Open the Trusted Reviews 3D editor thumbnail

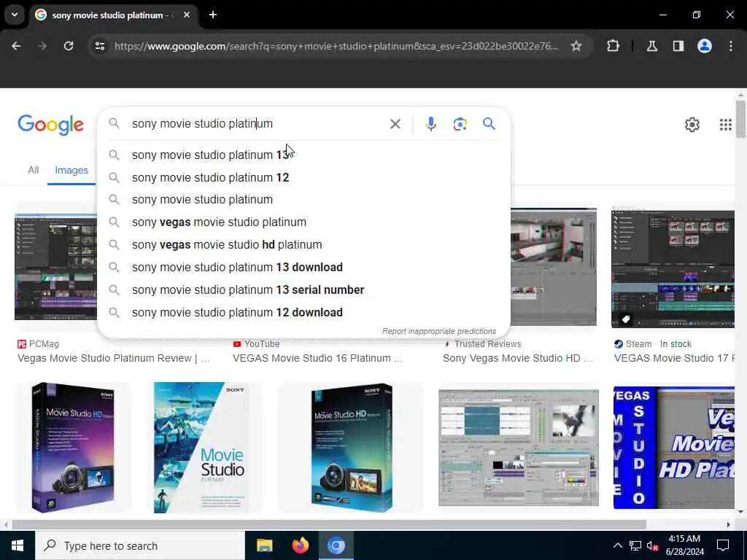click(554, 267)
